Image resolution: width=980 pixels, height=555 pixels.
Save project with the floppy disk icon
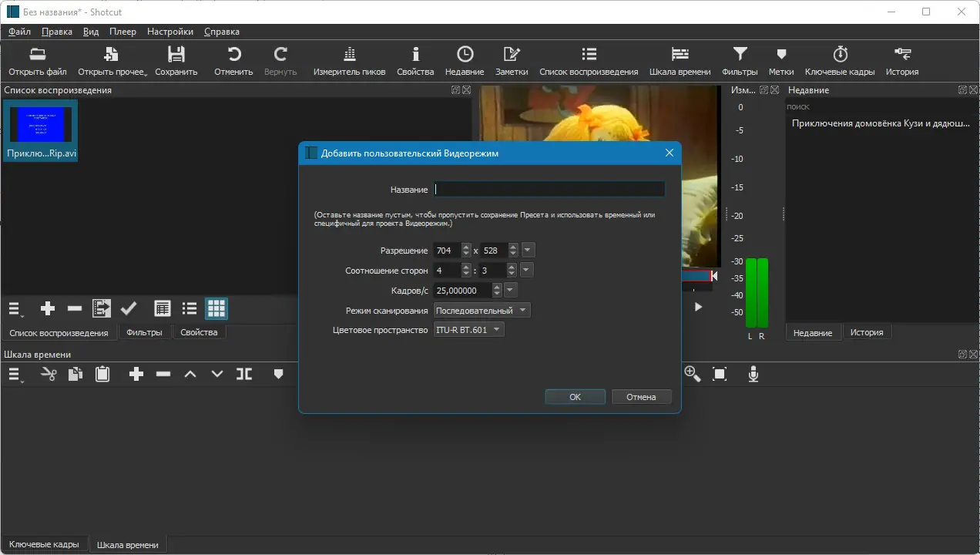pos(176,54)
